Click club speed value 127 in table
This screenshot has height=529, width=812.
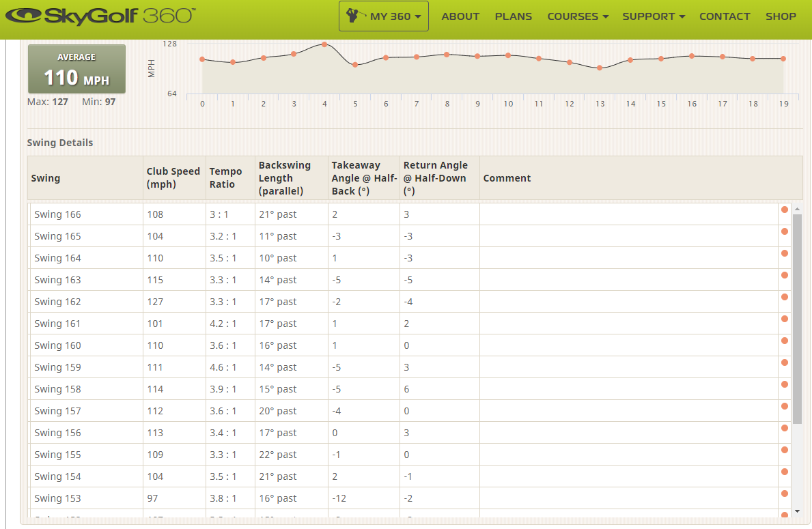(x=155, y=302)
